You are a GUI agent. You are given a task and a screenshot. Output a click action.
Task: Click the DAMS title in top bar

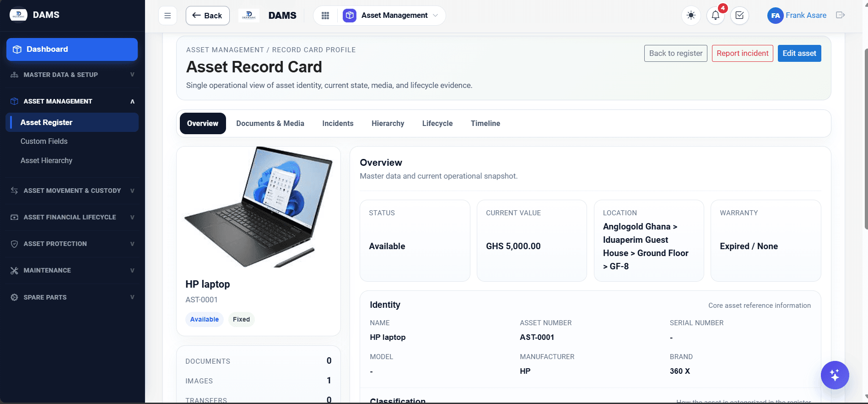[x=282, y=16]
